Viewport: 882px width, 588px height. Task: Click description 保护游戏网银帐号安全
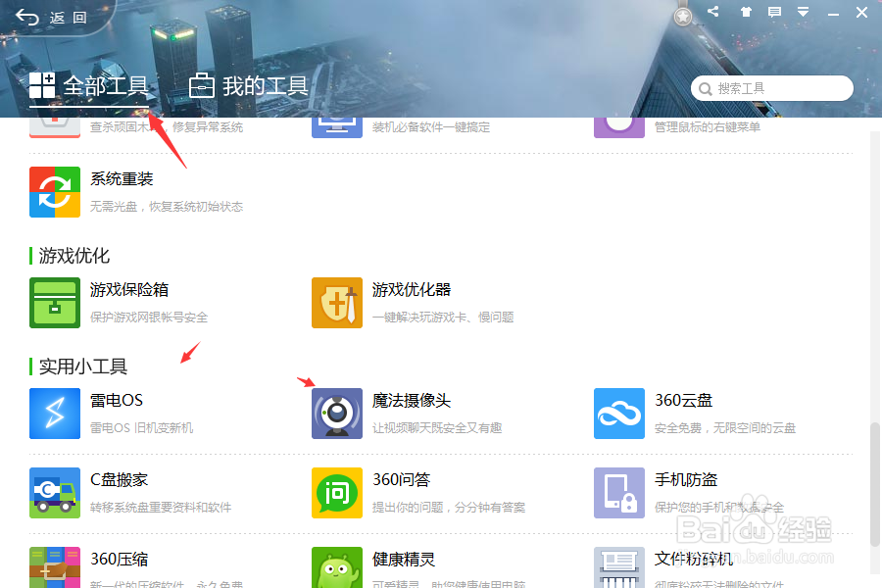coord(149,318)
